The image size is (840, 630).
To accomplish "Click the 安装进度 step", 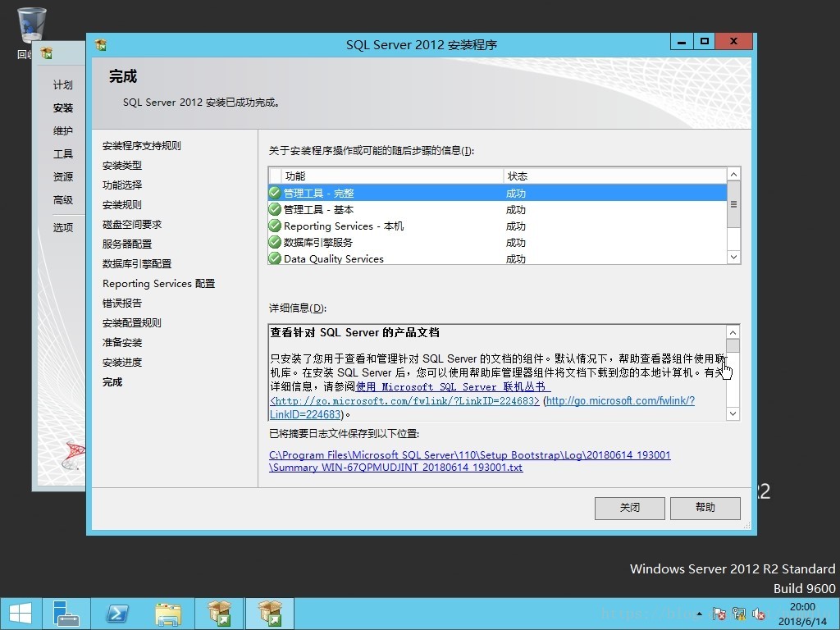I will 122,362.
